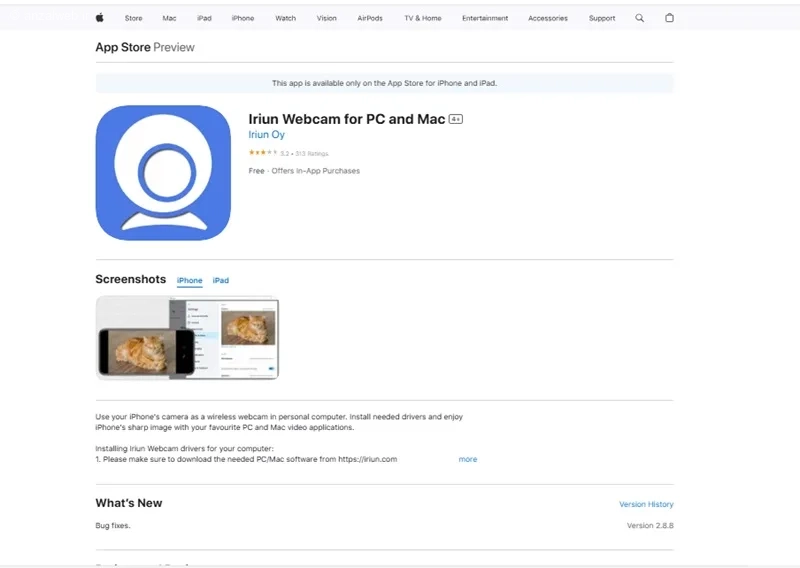Click the Apple logo icon
This screenshot has height=568, width=800.
100,18
